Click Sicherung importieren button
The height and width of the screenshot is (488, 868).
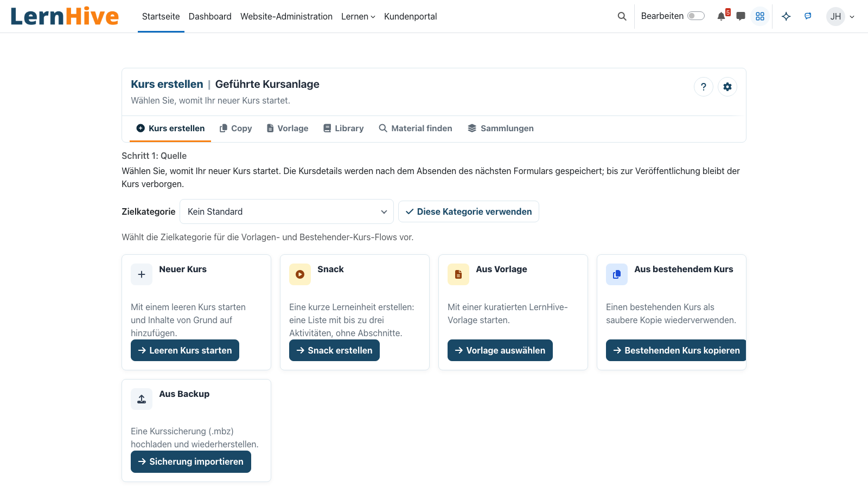[191, 461]
